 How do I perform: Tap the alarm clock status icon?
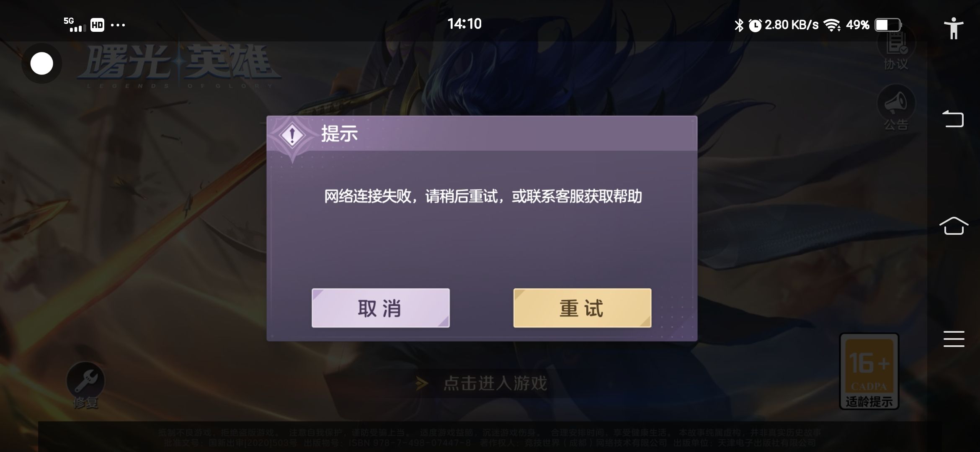pyautogui.click(x=755, y=25)
